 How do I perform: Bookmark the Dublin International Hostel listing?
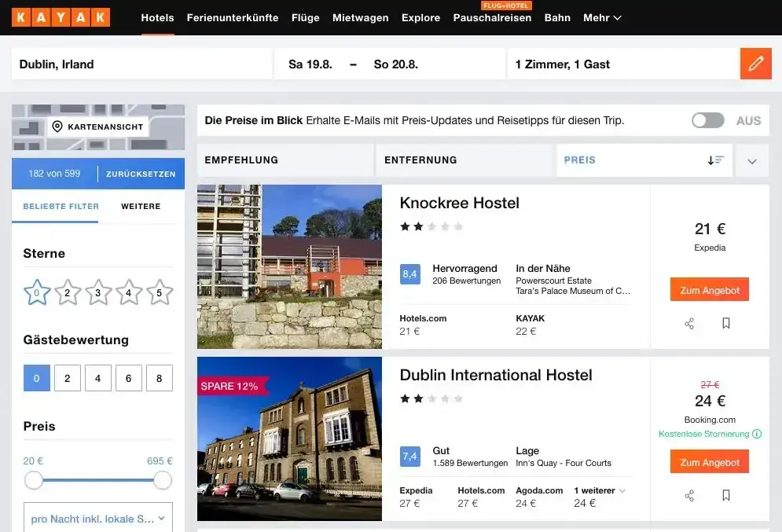click(726, 495)
